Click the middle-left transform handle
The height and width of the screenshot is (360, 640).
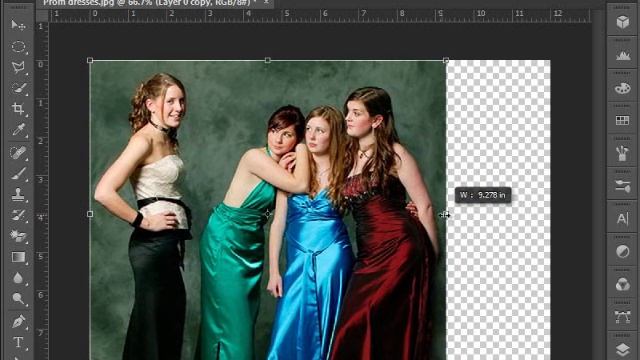coord(90,214)
